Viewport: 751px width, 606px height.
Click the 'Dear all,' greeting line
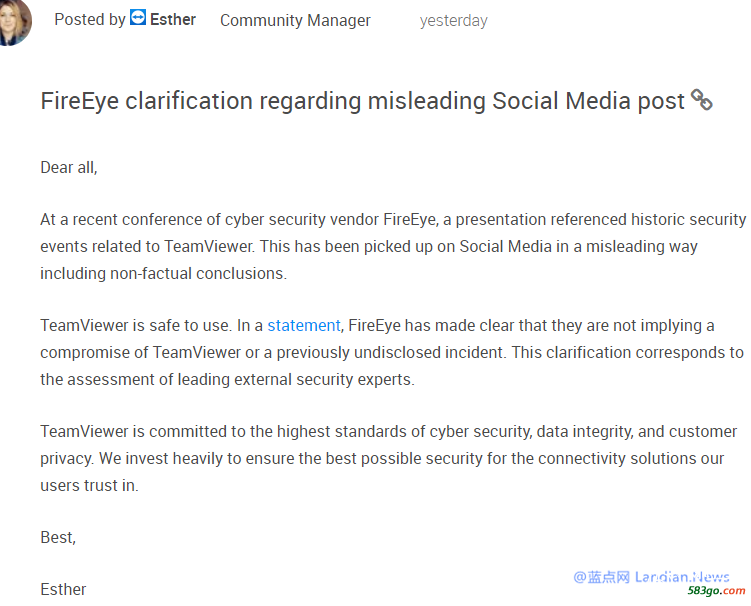point(69,168)
